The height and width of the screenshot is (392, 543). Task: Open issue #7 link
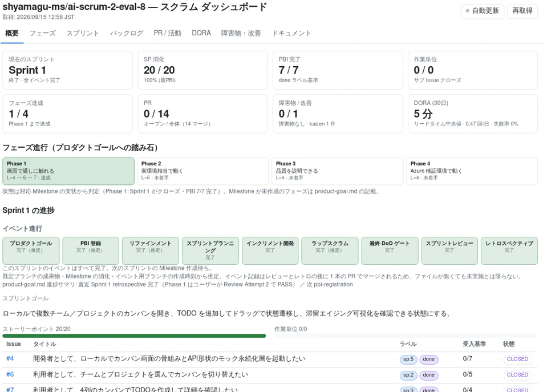10,390
